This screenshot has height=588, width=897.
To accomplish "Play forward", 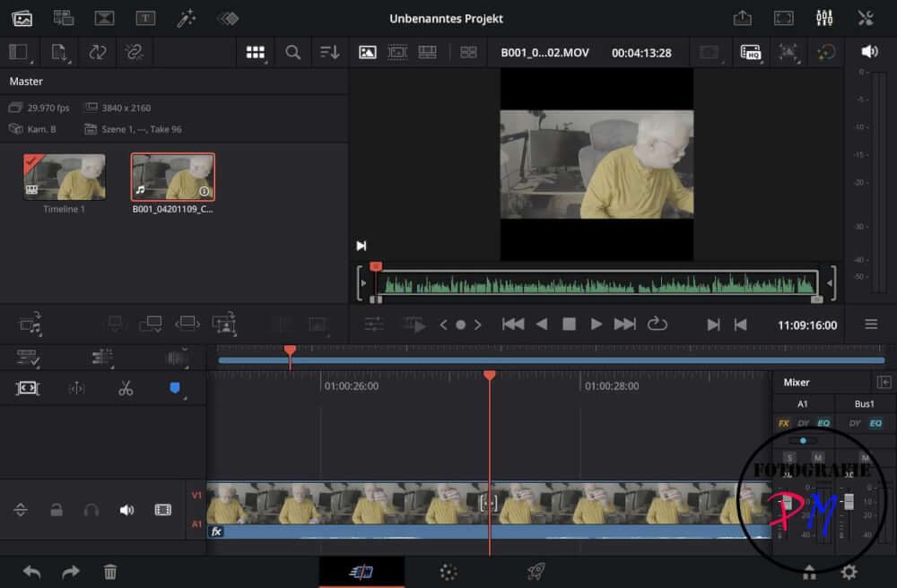I will pyautogui.click(x=597, y=324).
